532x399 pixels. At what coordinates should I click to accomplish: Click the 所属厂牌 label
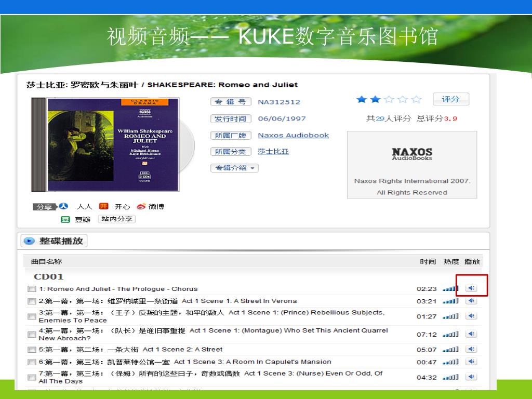tap(231, 136)
